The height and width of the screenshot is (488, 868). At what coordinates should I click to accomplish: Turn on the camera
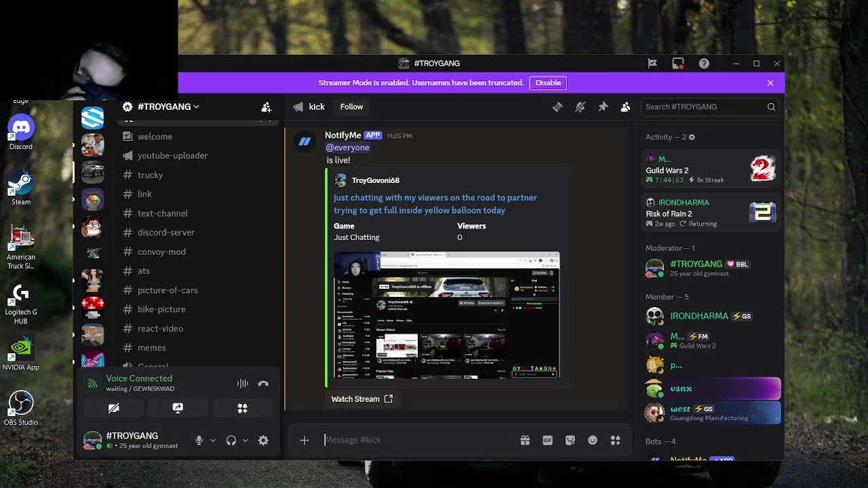point(114,408)
